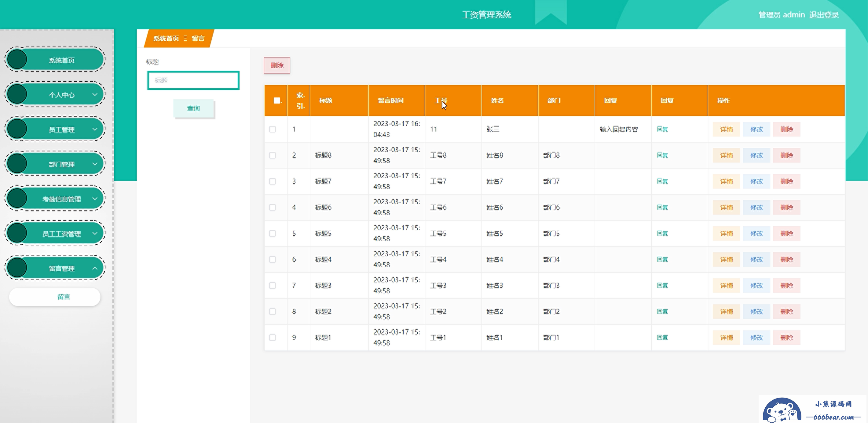Open 系统首页 in the sidebar
This screenshot has width=868, height=423.
click(55, 60)
